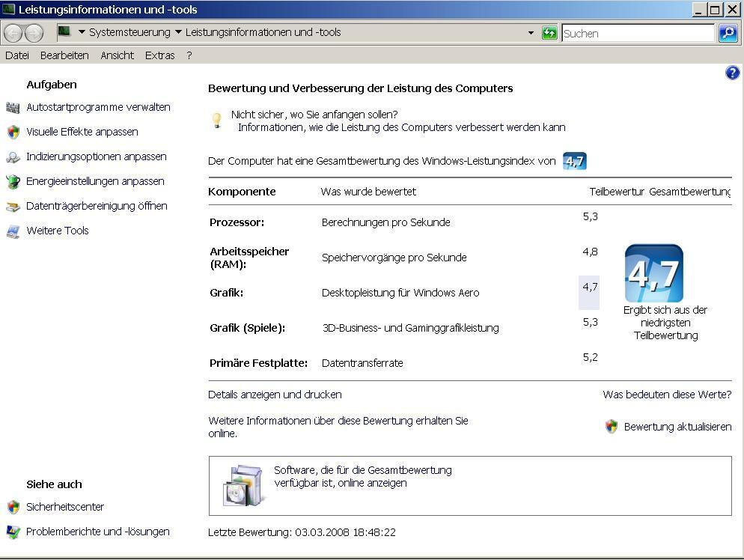Image resolution: width=744 pixels, height=560 pixels.
Task: Open the address bar history dropdown arrow
Action: click(x=531, y=33)
